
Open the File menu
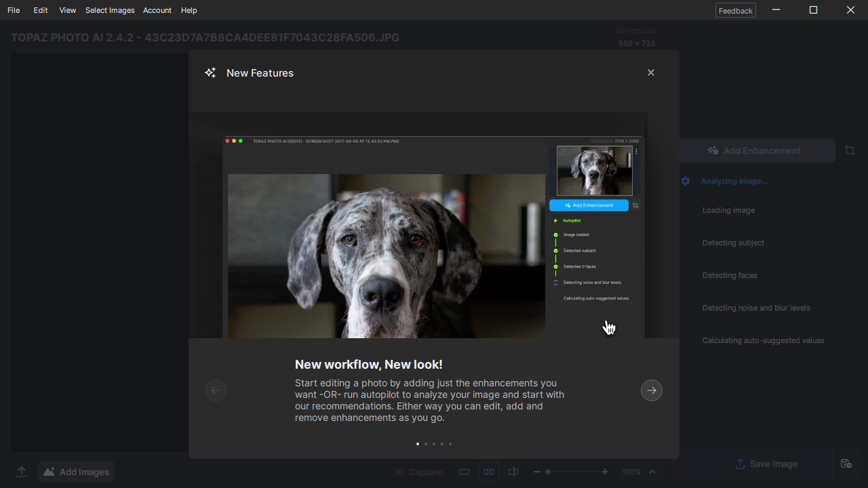pyautogui.click(x=14, y=10)
